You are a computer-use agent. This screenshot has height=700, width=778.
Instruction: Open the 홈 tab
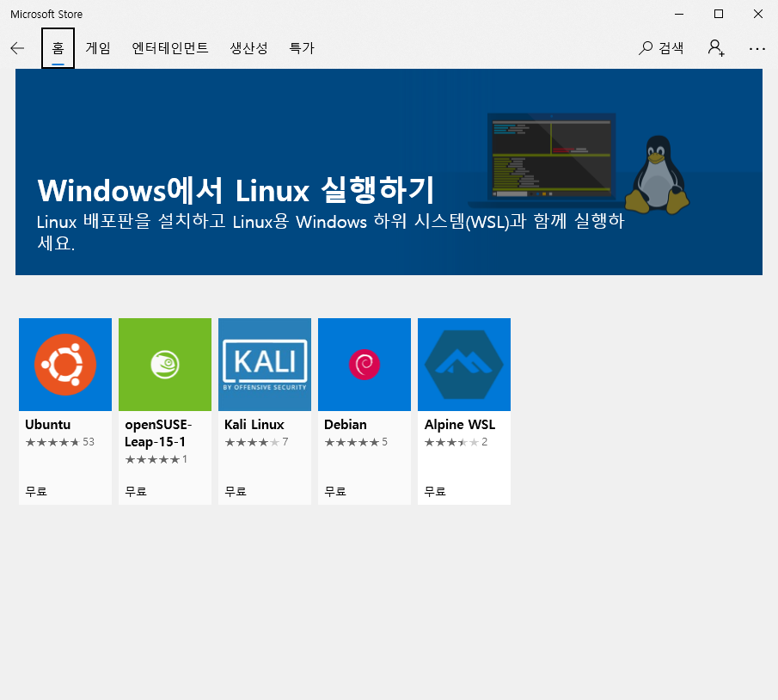(x=58, y=48)
